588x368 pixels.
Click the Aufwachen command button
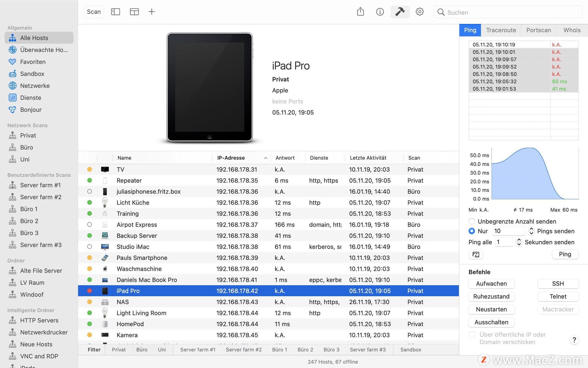(x=491, y=284)
